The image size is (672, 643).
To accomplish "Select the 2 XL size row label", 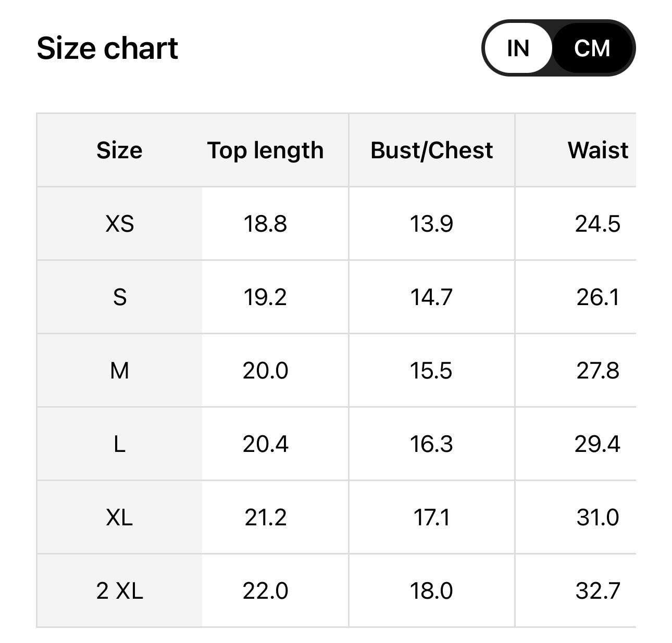I will [119, 591].
